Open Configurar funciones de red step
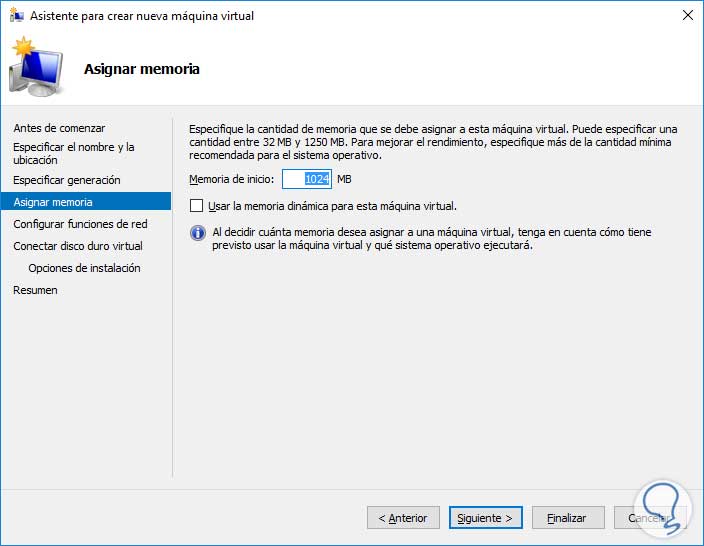The height and width of the screenshot is (546, 704). coord(80,224)
